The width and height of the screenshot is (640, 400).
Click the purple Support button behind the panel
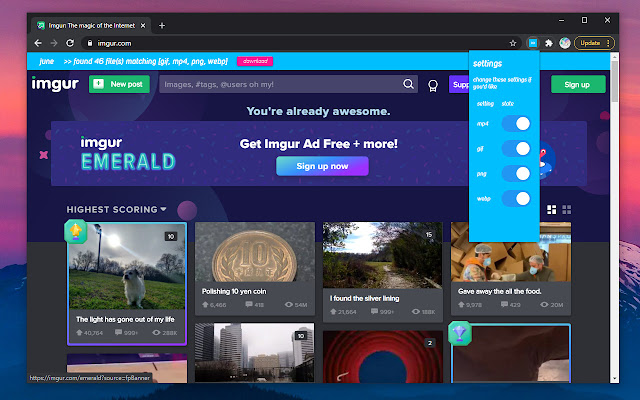tap(459, 84)
